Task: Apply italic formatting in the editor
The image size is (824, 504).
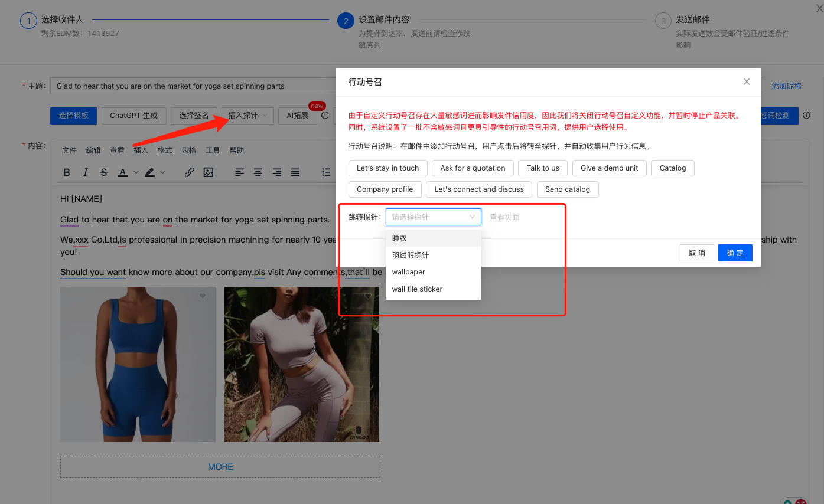Action: point(86,172)
